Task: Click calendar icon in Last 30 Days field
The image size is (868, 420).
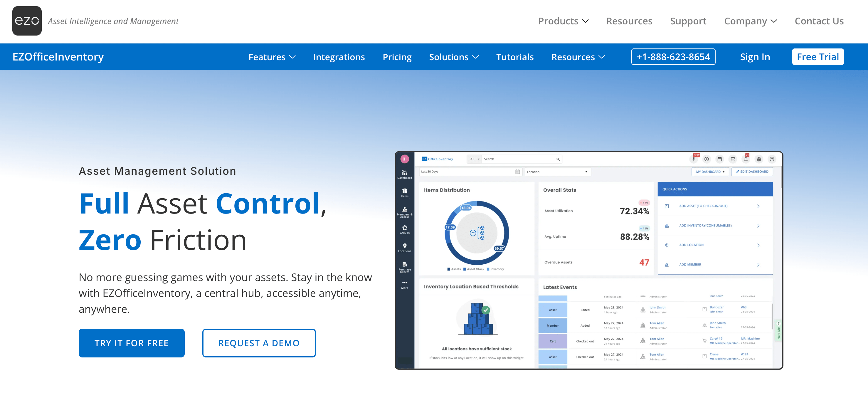Action: 517,172
